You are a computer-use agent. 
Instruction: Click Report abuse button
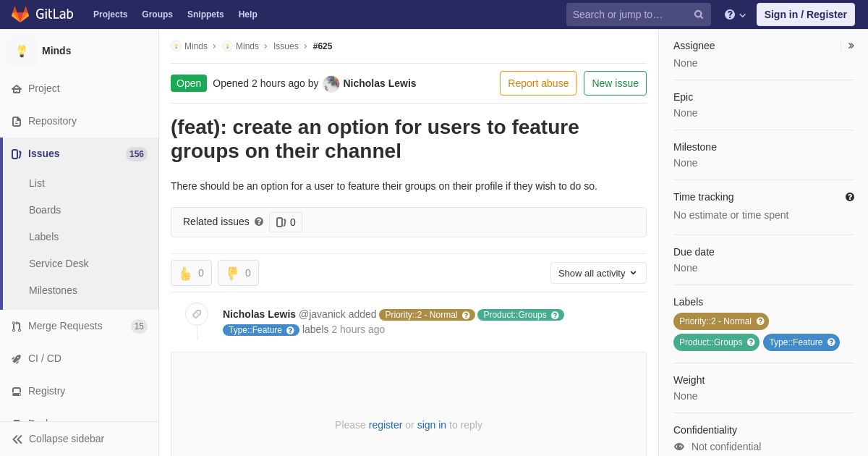[x=538, y=83]
